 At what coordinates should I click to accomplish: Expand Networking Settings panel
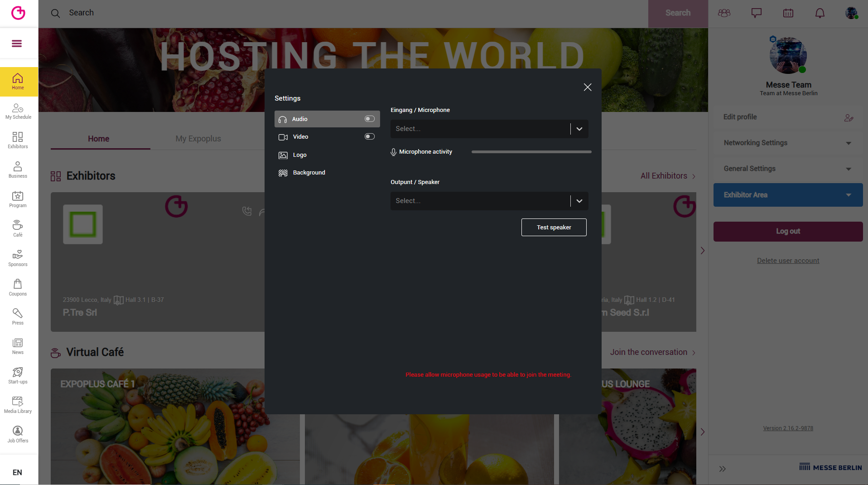pos(788,143)
